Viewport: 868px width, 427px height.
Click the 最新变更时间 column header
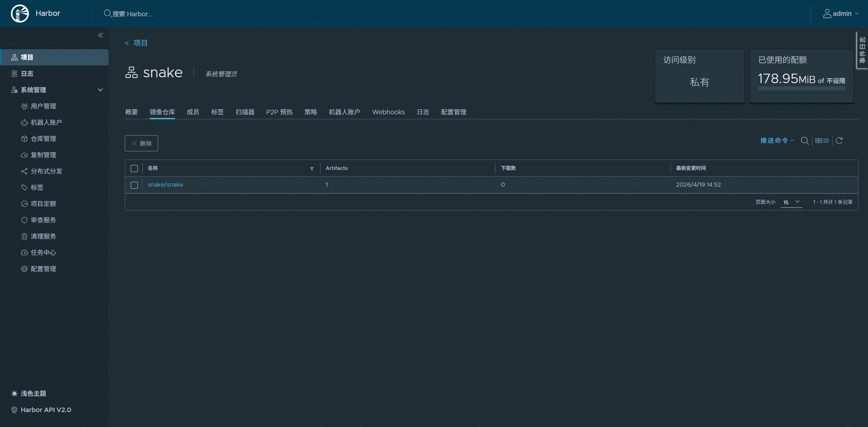pos(691,168)
